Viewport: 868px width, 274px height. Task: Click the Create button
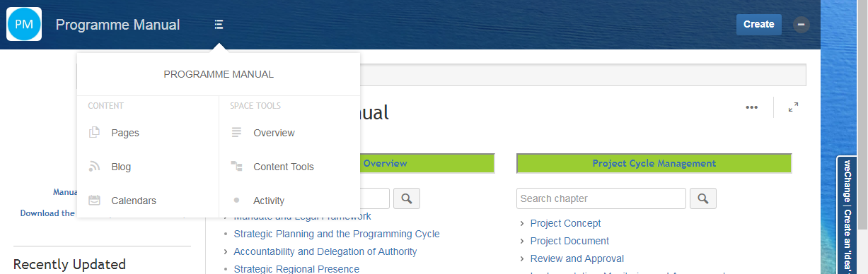click(759, 24)
